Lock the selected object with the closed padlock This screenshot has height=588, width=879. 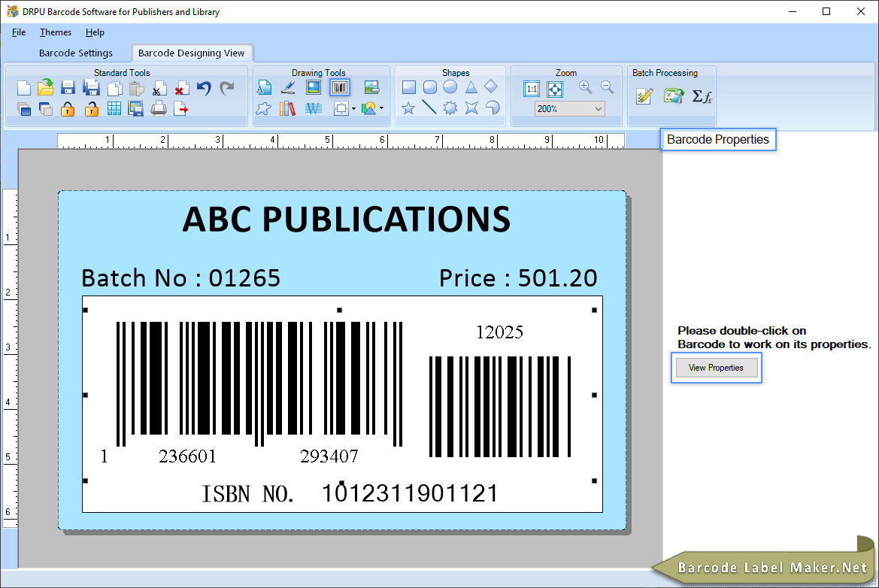click(68, 109)
